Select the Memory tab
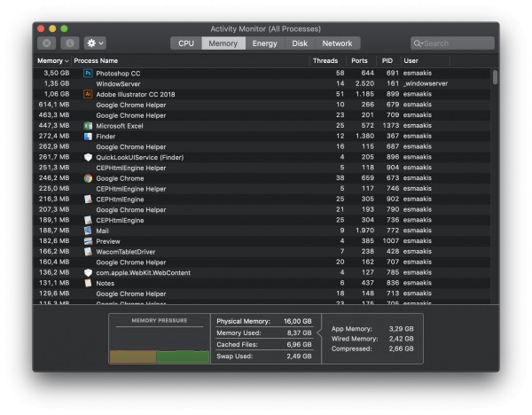The width and height of the screenshot is (532, 415). (223, 43)
